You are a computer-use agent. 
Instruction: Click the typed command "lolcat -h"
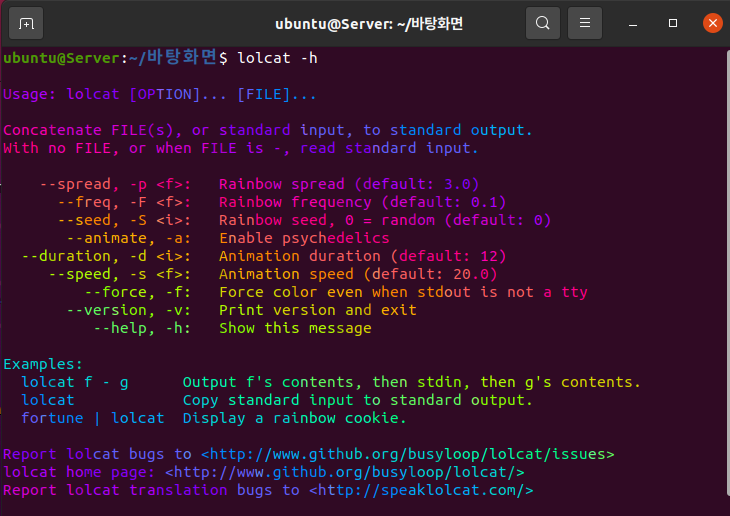[x=277, y=58]
